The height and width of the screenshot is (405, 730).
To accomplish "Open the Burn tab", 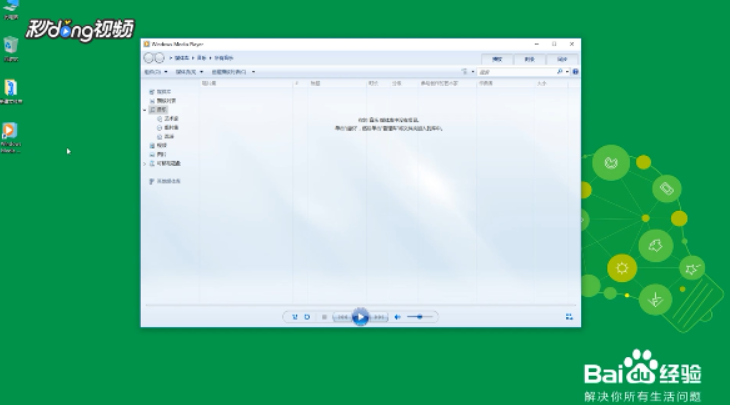I will [529, 59].
